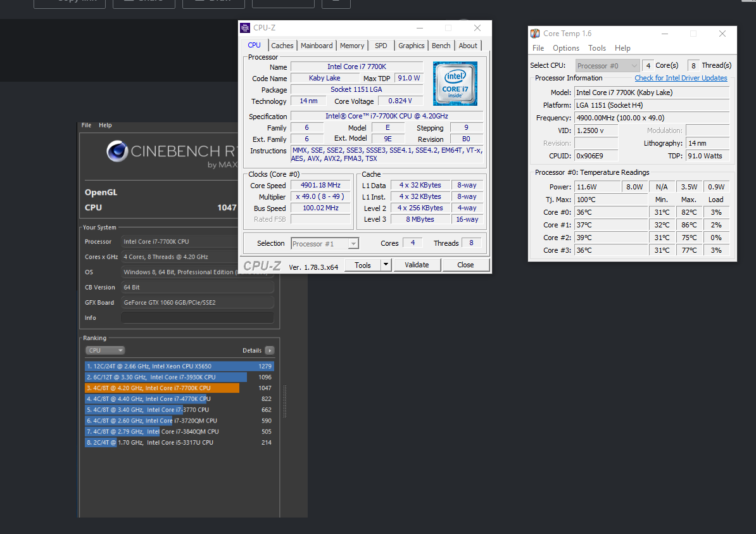
Task: Select the Xeon X5650 ranking row
Action: point(179,366)
